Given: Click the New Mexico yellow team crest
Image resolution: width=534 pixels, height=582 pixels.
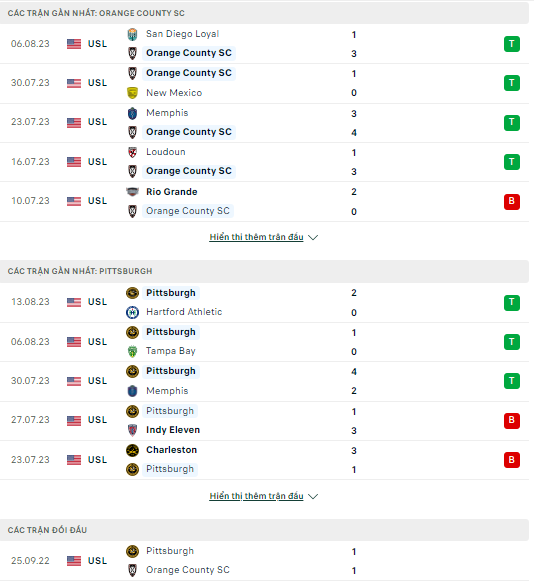Looking at the screenshot, I should 132,93.
